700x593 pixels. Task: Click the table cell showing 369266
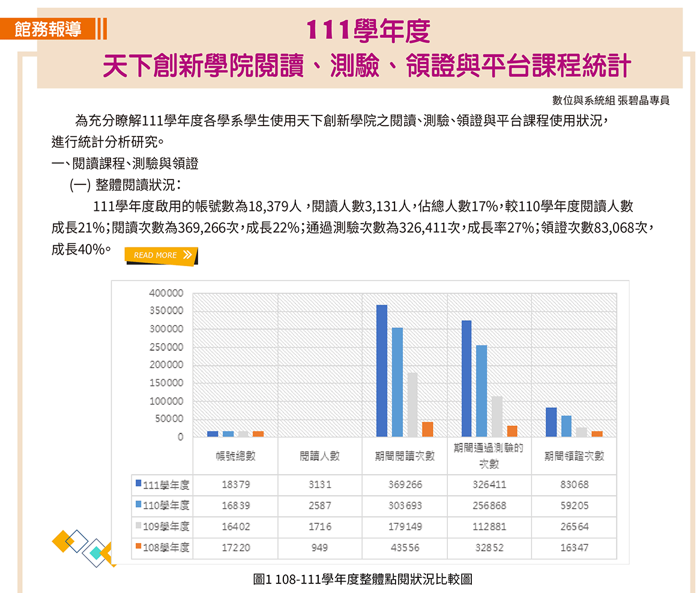pos(405,484)
